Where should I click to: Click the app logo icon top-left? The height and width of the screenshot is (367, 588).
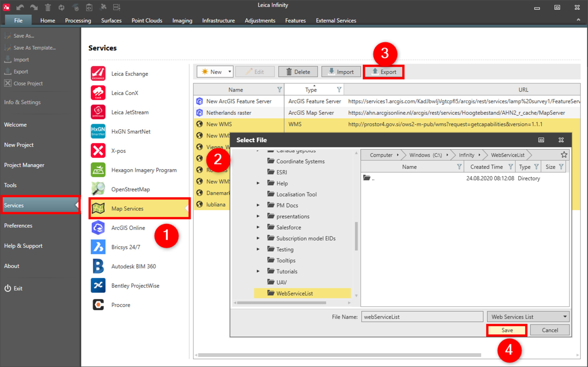coord(6,7)
